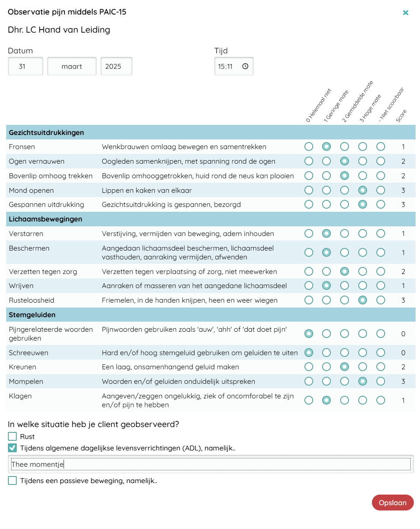Choose 'Geringe mate' for Rusteloosheid

pyautogui.click(x=326, y=300)
